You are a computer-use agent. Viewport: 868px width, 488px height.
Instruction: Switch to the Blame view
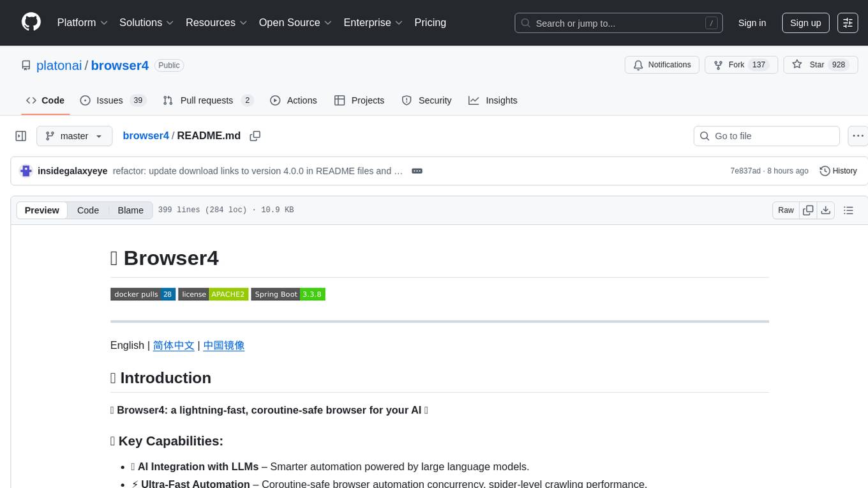130,210
